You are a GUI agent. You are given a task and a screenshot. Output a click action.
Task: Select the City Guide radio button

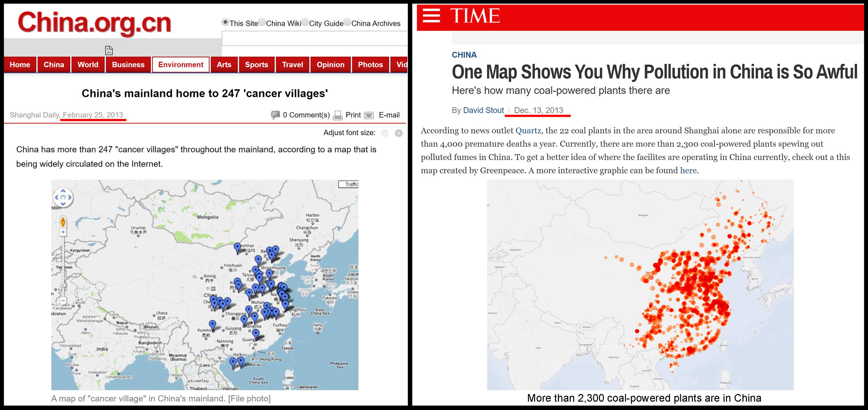305,22
